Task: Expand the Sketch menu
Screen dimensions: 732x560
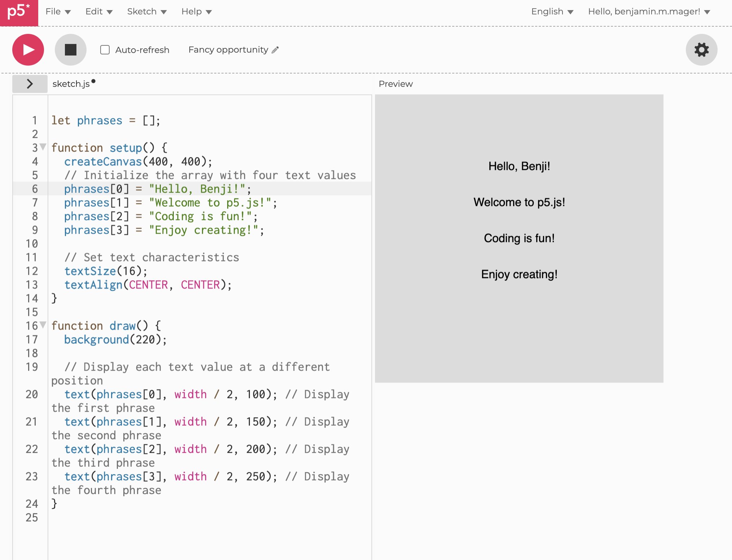Action: 146,11
